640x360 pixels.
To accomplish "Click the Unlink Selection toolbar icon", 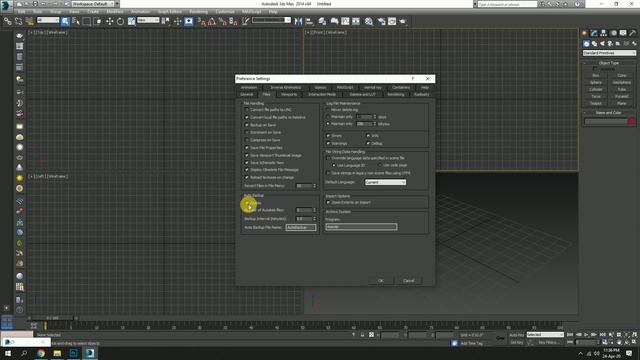I will tap(18, 21).
